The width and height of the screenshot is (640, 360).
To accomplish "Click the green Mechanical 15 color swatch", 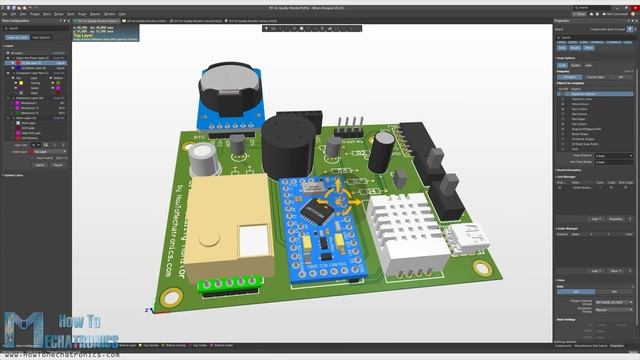I will [18, 113].
